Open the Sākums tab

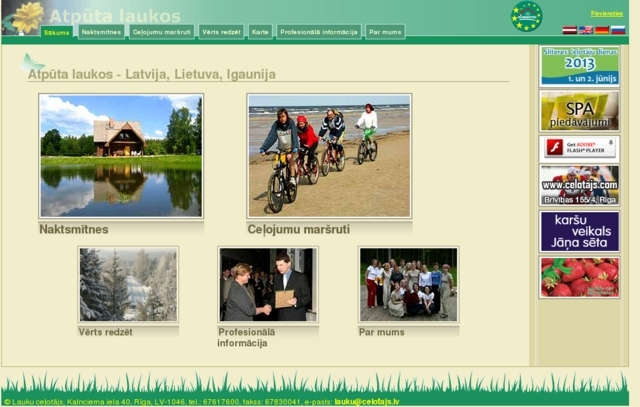point(57,32)
